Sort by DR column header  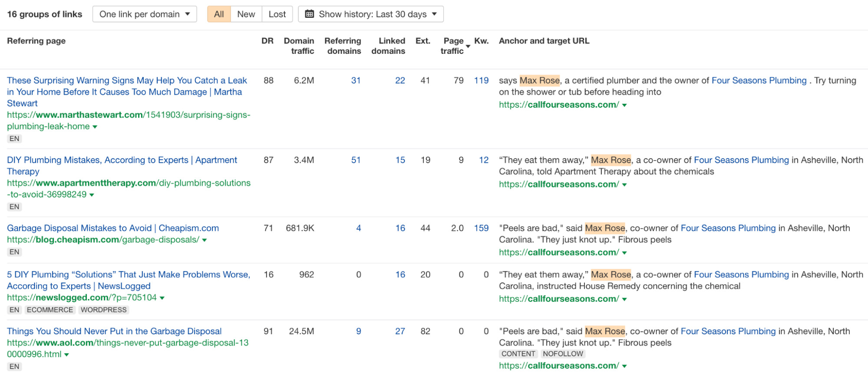(267, 41)
